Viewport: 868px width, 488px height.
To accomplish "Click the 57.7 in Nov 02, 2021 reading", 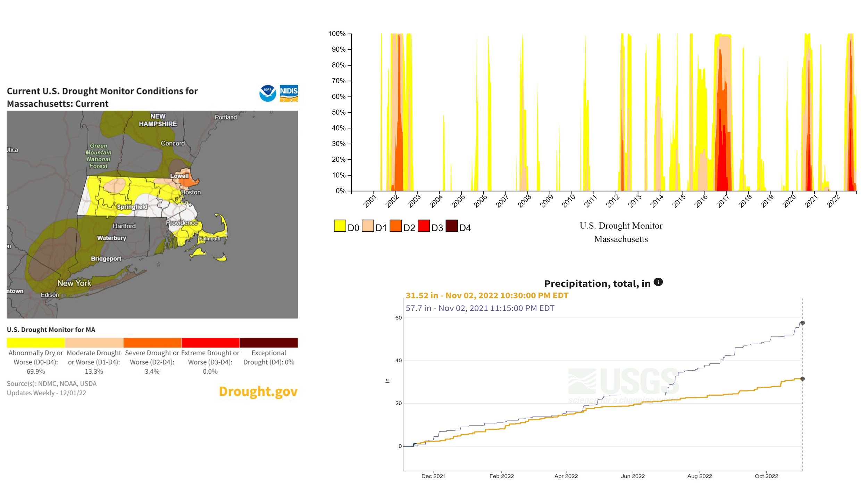I will 480,308.
